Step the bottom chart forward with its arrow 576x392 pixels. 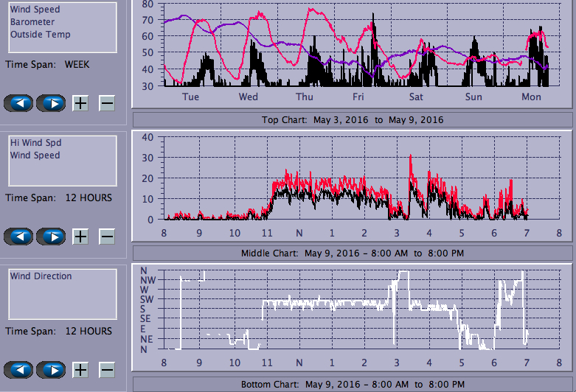[51, 370]
